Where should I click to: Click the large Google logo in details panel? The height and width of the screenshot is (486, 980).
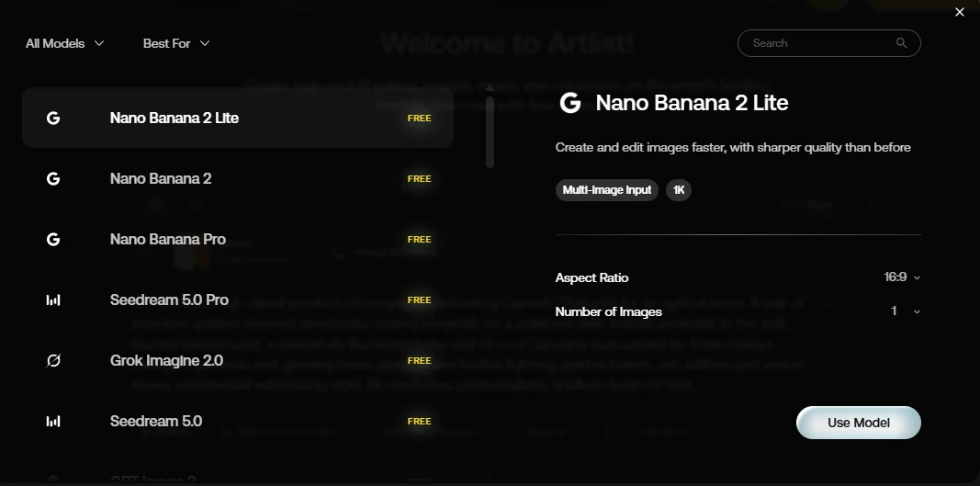point(570,103)
